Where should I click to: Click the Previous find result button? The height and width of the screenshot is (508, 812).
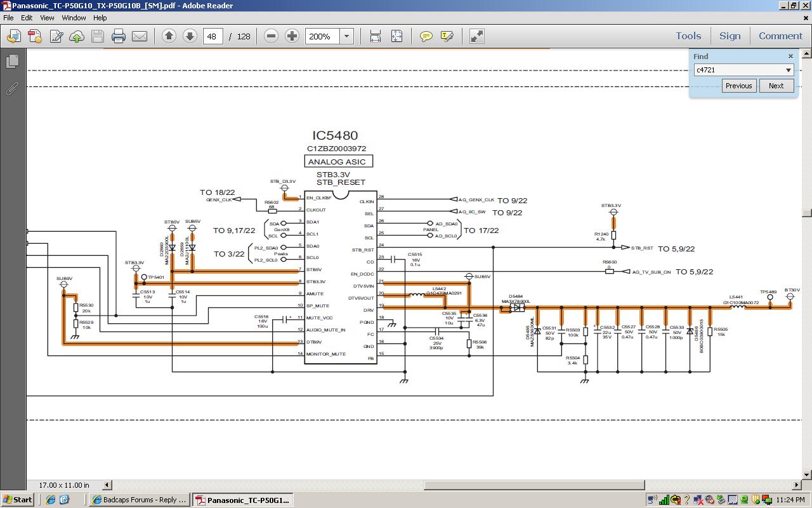(x=738, y=86)
